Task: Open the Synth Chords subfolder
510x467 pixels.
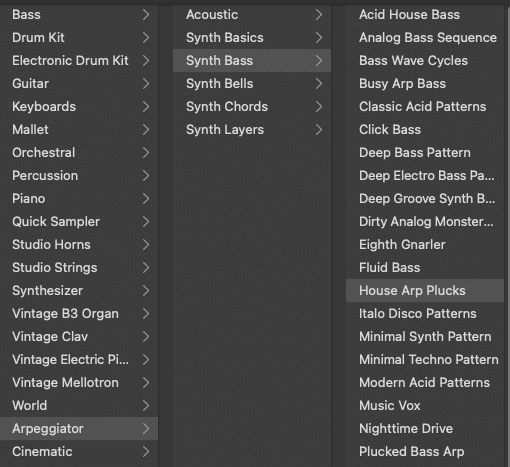Action: (252, 107)
